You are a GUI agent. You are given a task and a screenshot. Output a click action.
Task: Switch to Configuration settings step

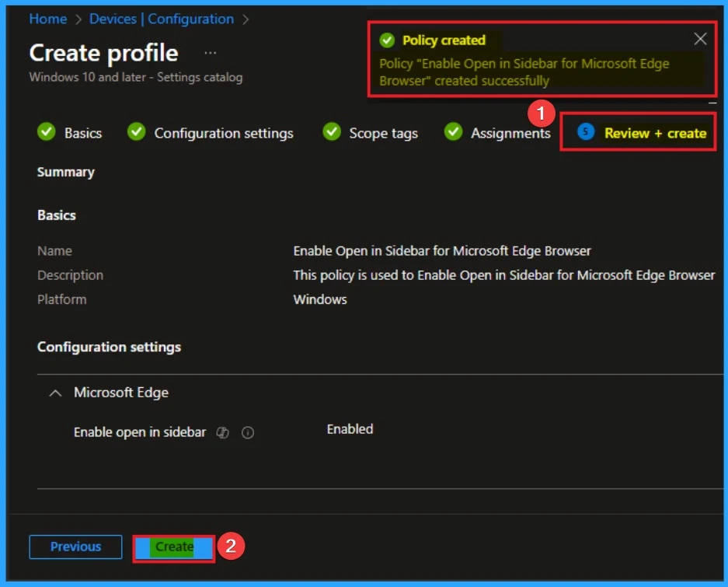[224, 134]
